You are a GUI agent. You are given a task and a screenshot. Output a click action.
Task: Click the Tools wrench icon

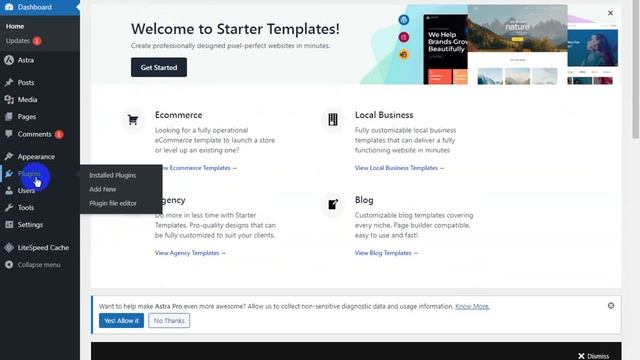(x=9, y=207)
